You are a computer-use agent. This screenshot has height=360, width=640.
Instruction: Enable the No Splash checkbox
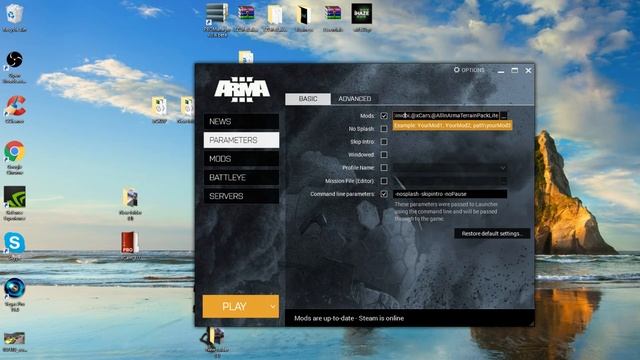pyautogui.click(x=384, y=129)
